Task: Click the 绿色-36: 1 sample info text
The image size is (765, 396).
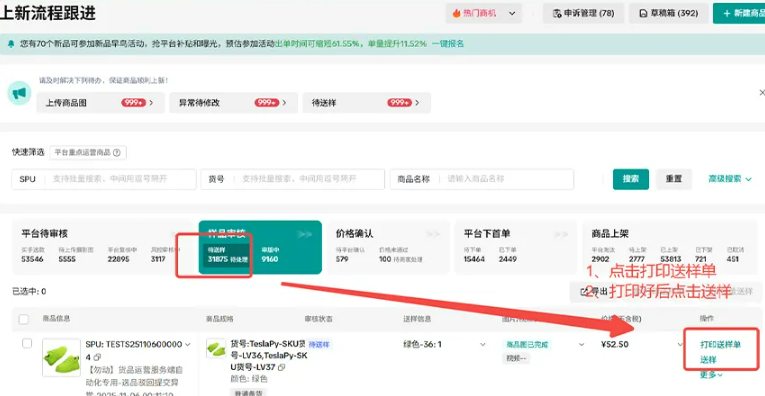Action: [422, 344]
